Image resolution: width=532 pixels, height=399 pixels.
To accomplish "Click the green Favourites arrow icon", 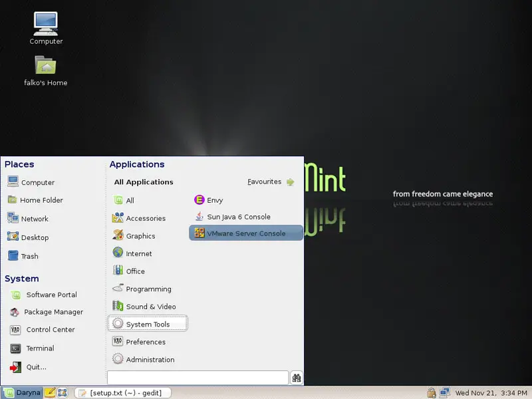I will [291, 182].
